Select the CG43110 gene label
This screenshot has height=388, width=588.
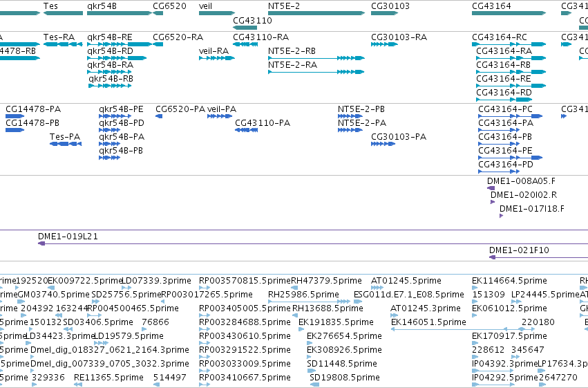click(x=252, y=21)
